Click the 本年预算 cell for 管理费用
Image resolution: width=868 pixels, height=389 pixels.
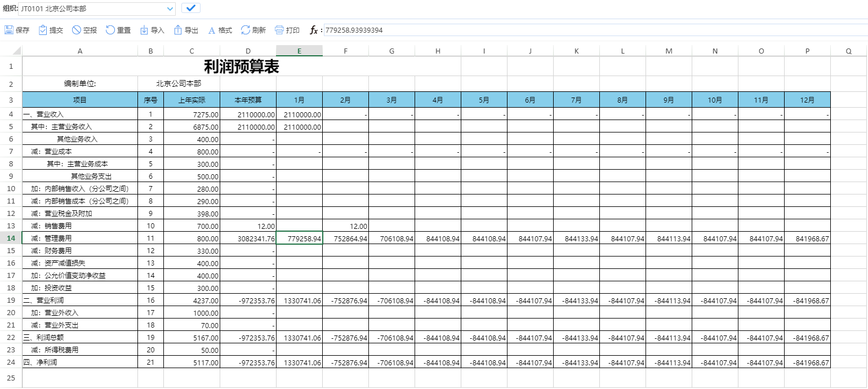[x=248, y=238]
